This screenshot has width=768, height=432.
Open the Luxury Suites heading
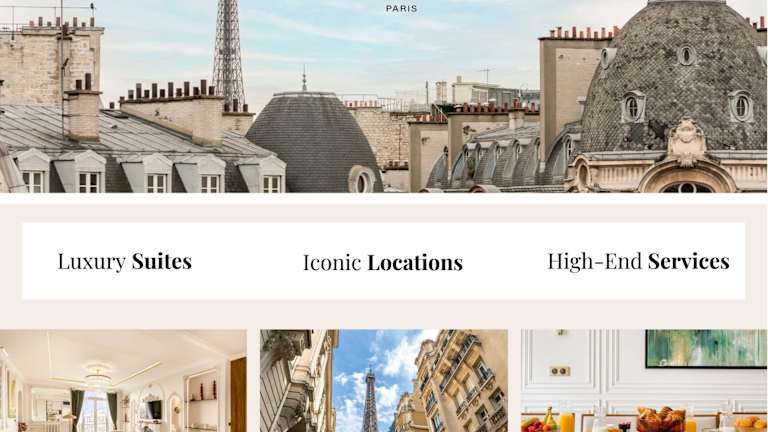pyautogui.click(x=124, y=261)
